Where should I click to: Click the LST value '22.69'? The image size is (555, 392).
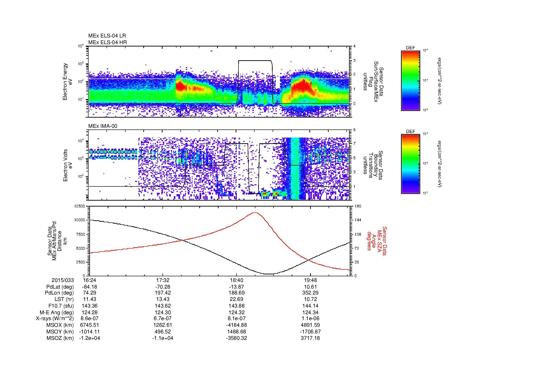pos(236,299)
